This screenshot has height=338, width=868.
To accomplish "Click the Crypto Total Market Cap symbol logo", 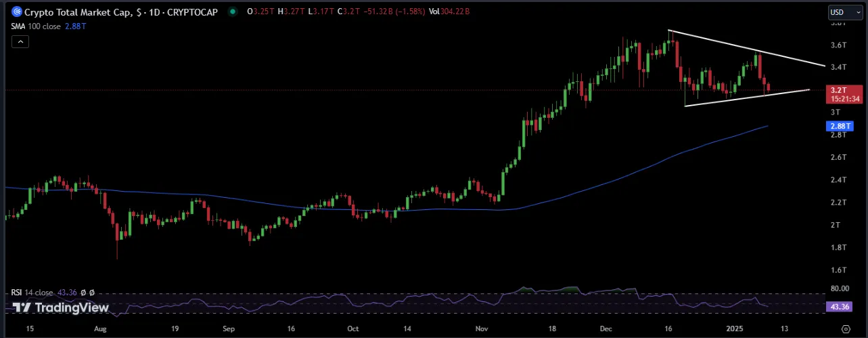I will point(16,12).
